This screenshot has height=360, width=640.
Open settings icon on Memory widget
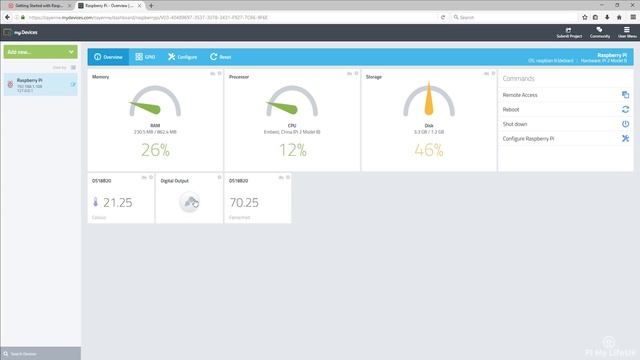pyautogui.click(x=220, y=73)
